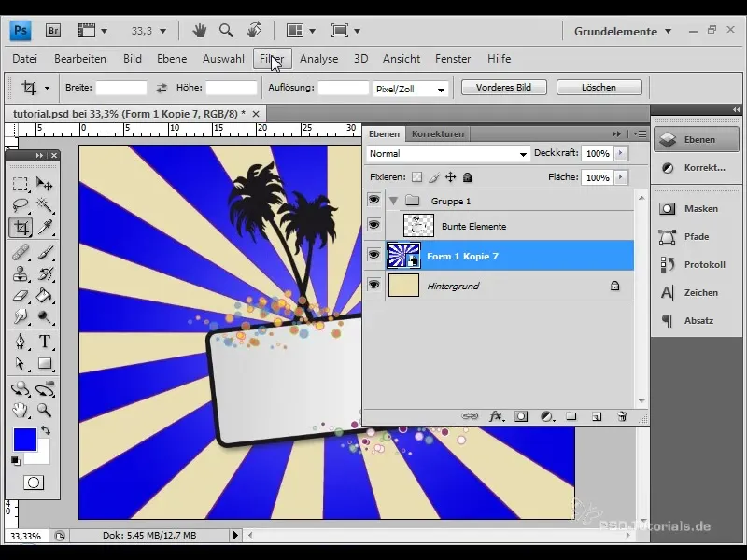Open the Masken panel button

click(695, 208)
